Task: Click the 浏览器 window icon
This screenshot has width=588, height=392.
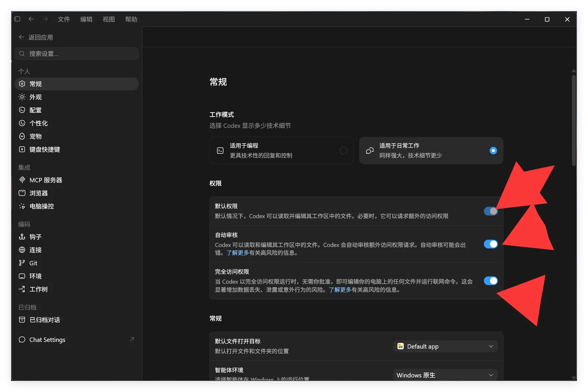Action: click(22, 193)
